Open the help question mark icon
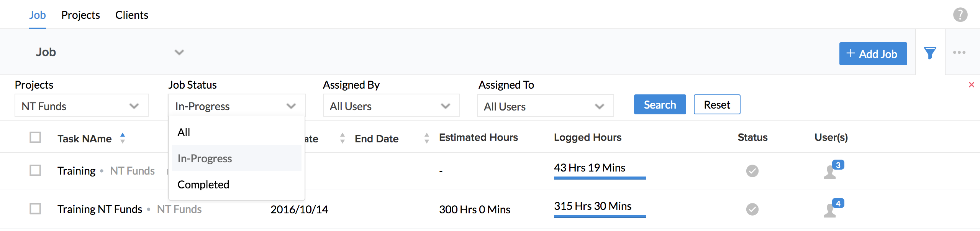Image resolution: width=980 pixels, height=231 pixels. click(960, 15)
